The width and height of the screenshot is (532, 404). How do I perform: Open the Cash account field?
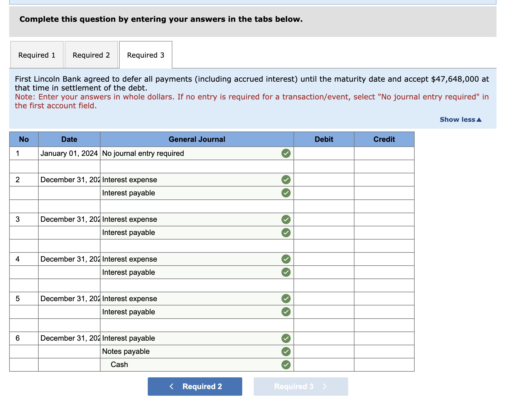point(197,365)
